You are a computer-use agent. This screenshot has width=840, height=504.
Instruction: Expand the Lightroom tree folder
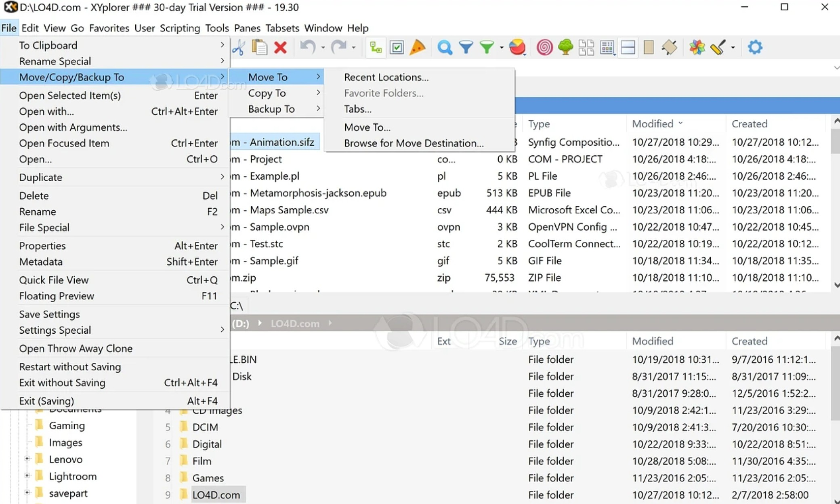pyautogui.click(x=27, y=476)
